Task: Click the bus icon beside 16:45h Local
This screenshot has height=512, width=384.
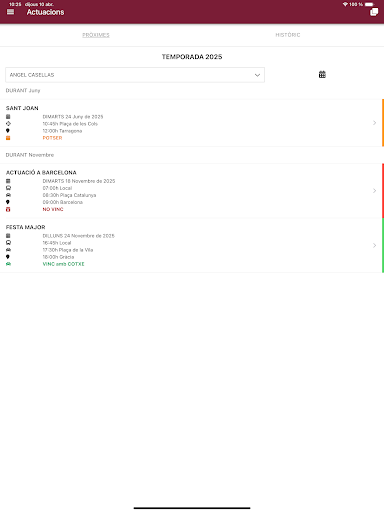Action: (8, 243)
